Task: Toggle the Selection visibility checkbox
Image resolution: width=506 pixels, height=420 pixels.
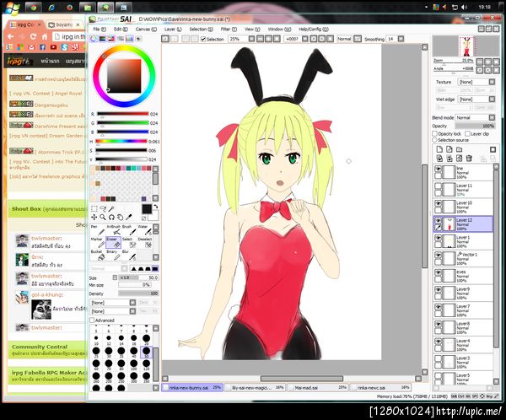Action: click(203, 39)
